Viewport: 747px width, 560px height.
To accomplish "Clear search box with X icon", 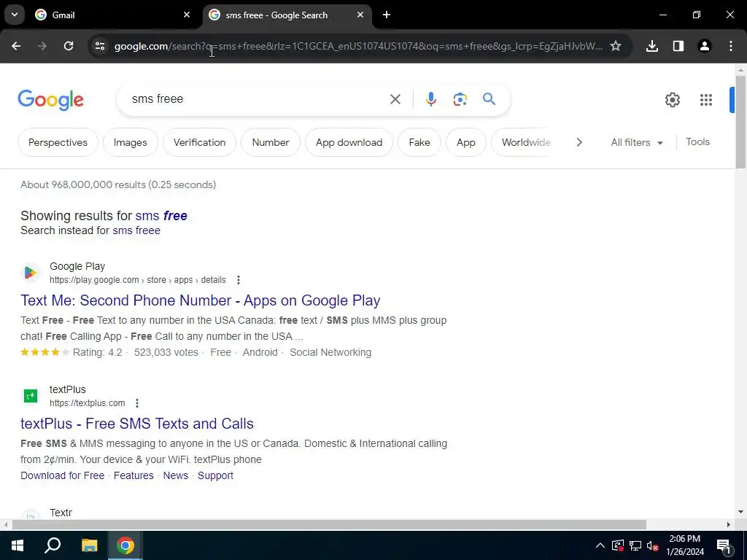I will point(395,99).
